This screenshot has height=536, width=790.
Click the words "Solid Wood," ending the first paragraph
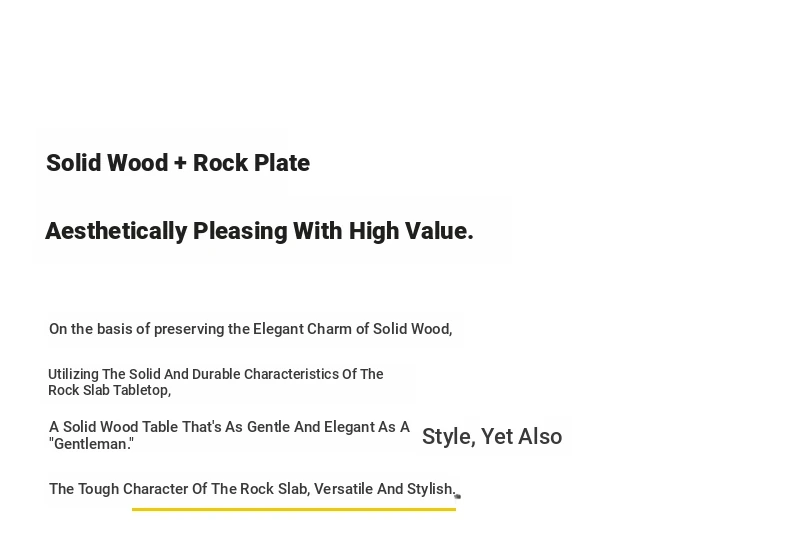coord(413,329)
